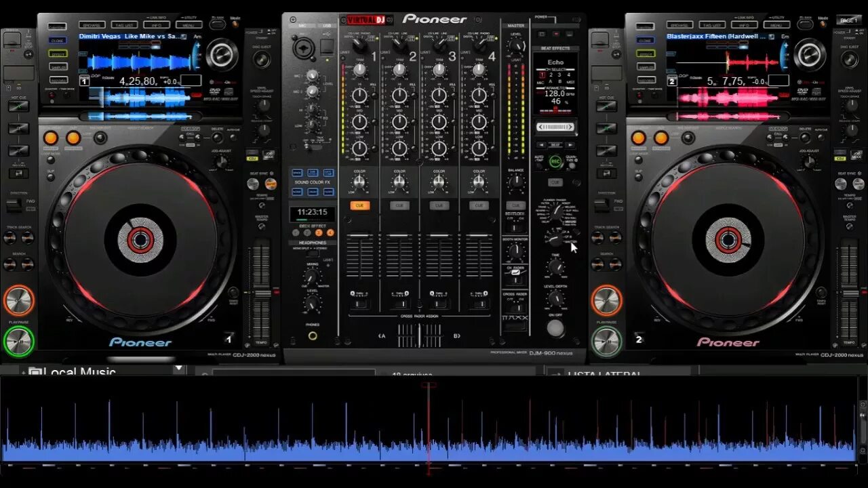Open INFO on deck 1
The height and width of the screenshot is (488, 868).
point(156,25)
